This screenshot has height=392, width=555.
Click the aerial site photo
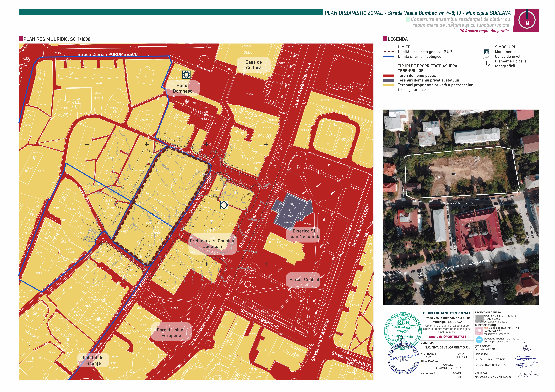(461, 207)
